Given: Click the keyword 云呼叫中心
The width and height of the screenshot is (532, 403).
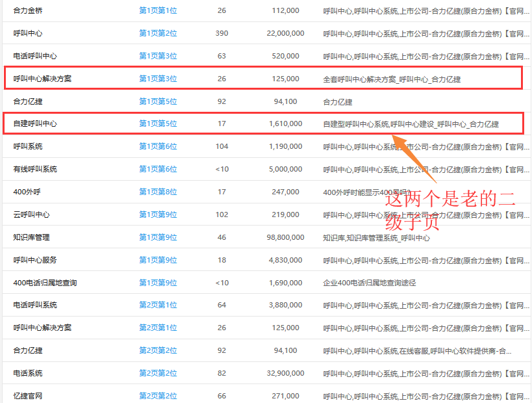Looking at the screenshot, I should 31,214.
